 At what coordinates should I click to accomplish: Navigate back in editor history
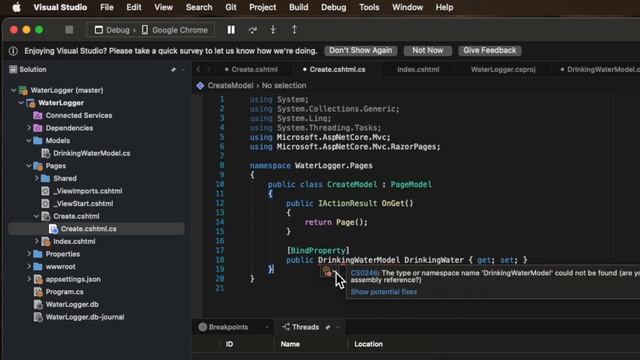198,69
